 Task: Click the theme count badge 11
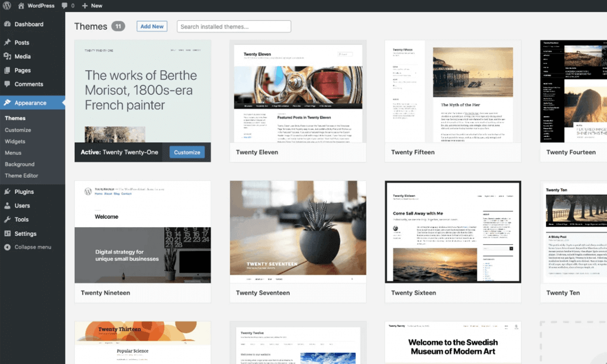(x=118, y=26)
